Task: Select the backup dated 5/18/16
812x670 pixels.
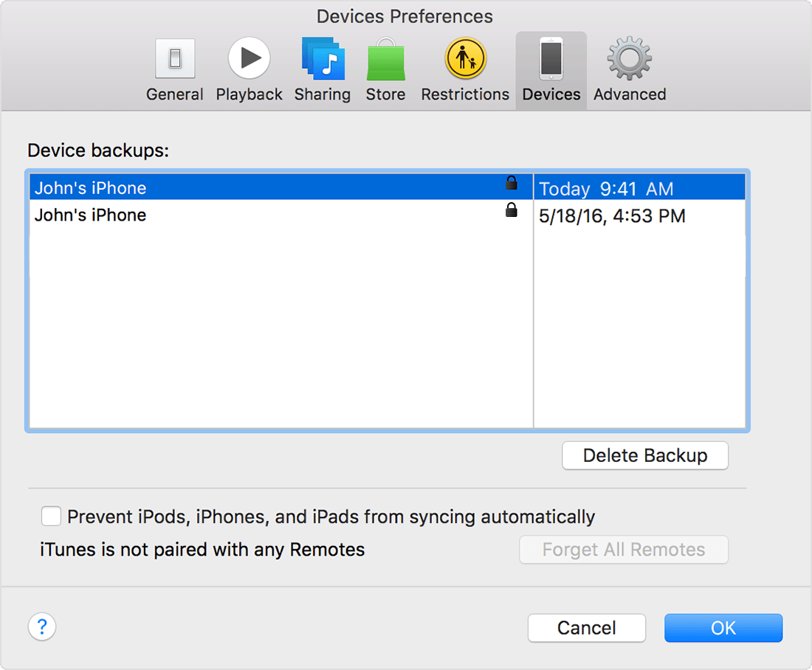Action: coord(221,215)
